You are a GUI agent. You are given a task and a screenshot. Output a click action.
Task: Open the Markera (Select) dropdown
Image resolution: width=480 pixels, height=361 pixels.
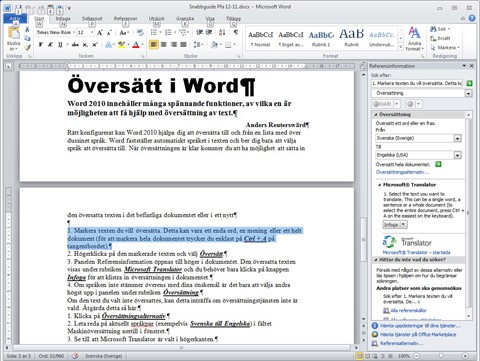pos(445,48)
